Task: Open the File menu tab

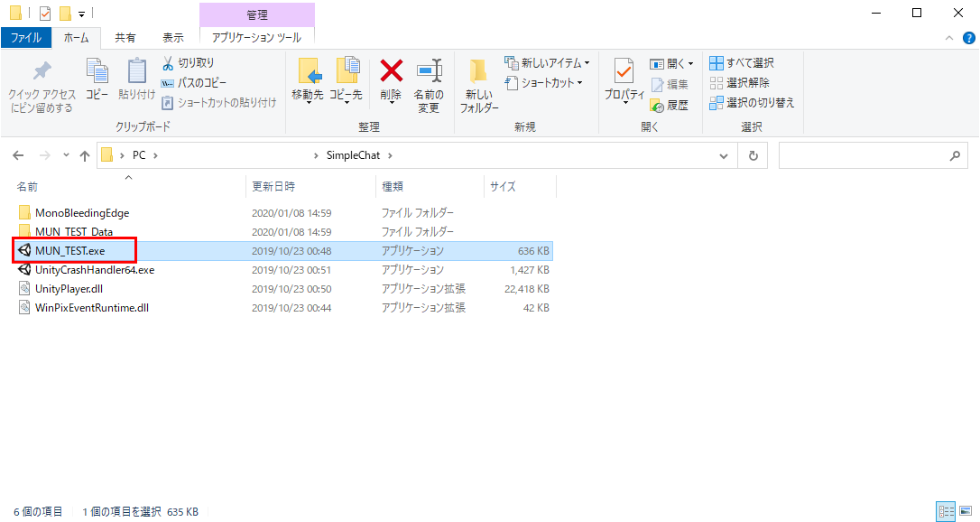Action: click(25, 38)
